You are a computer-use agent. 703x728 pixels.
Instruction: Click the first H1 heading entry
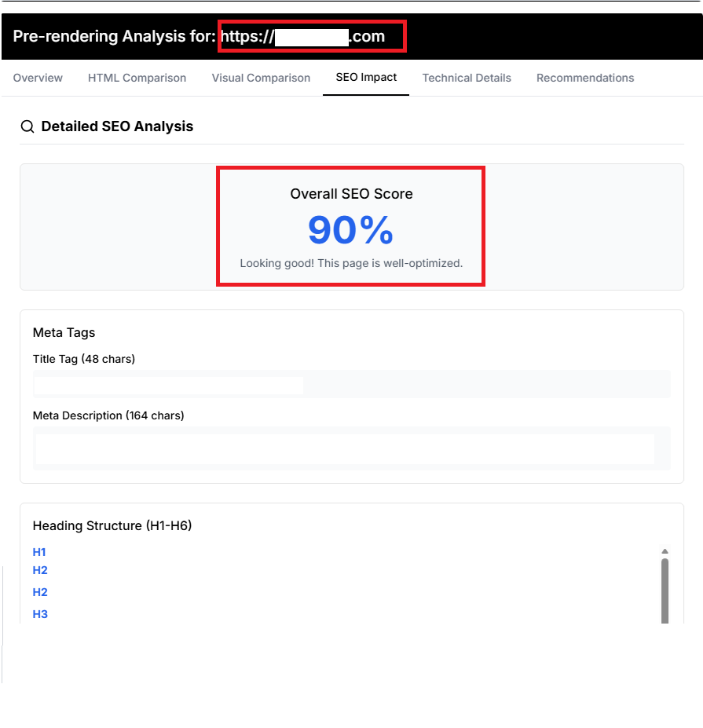tap(39, 552)
